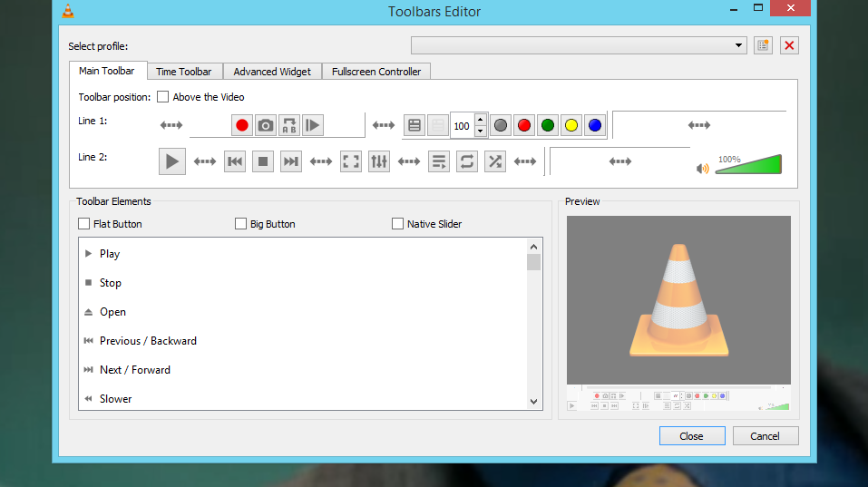
Task: Open the Advanced Widget tab
Action: coord(272,72)
